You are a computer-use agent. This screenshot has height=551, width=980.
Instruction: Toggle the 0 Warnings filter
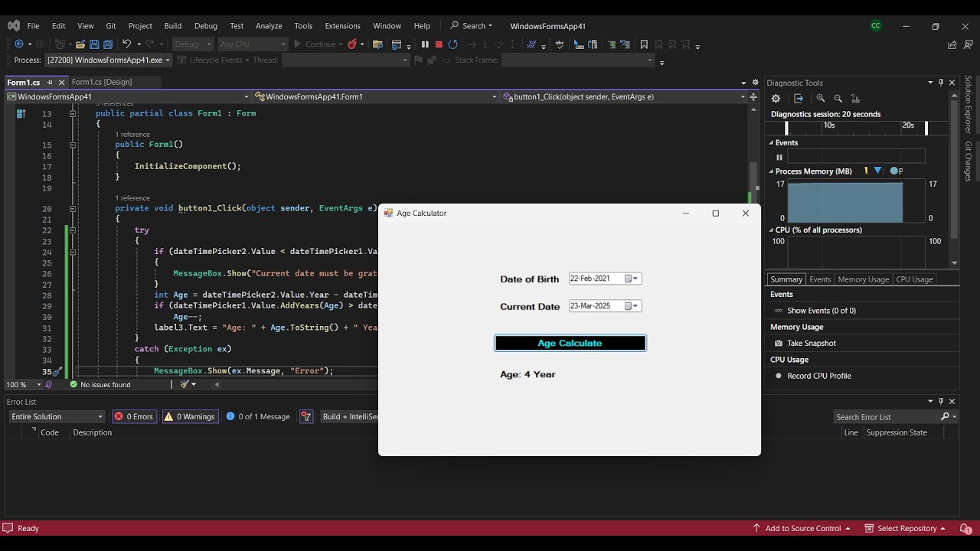pyautogui.click(x=189, y=416)
